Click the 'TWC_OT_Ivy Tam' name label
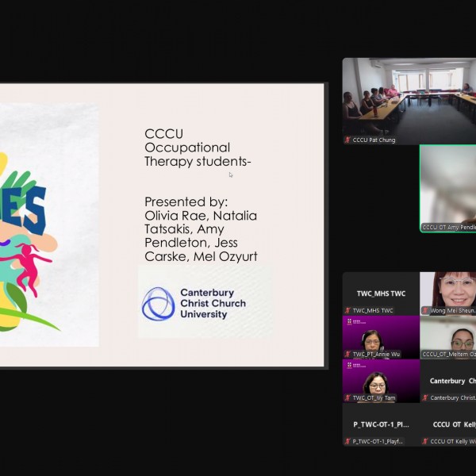476x476 pixels. (x=374, y=398)
